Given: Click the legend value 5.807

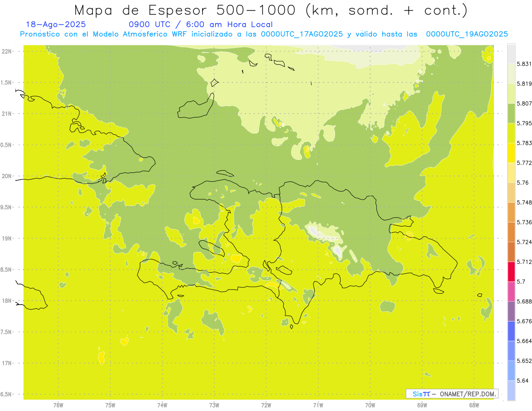Looking at the screenshot, I should [x=524, y=103].
